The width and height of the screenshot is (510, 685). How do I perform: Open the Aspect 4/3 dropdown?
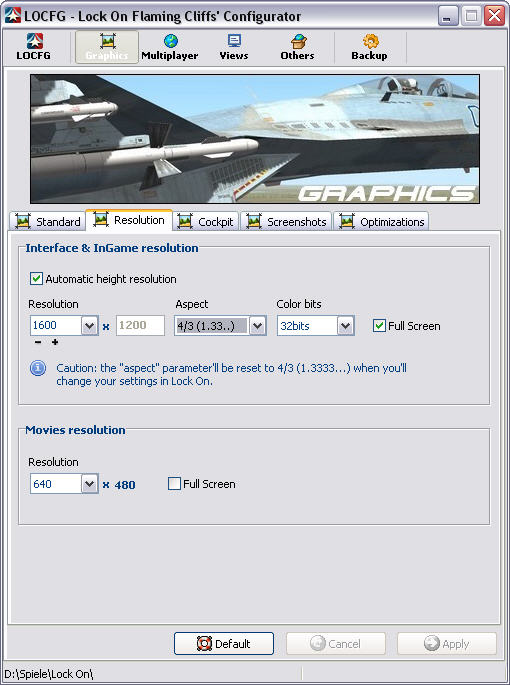point(257,325)
